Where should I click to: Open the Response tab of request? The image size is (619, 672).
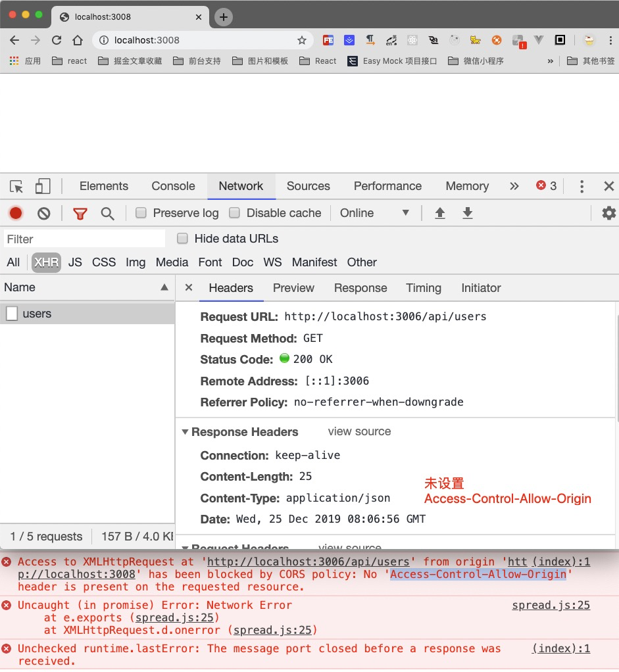pos(360,288)
